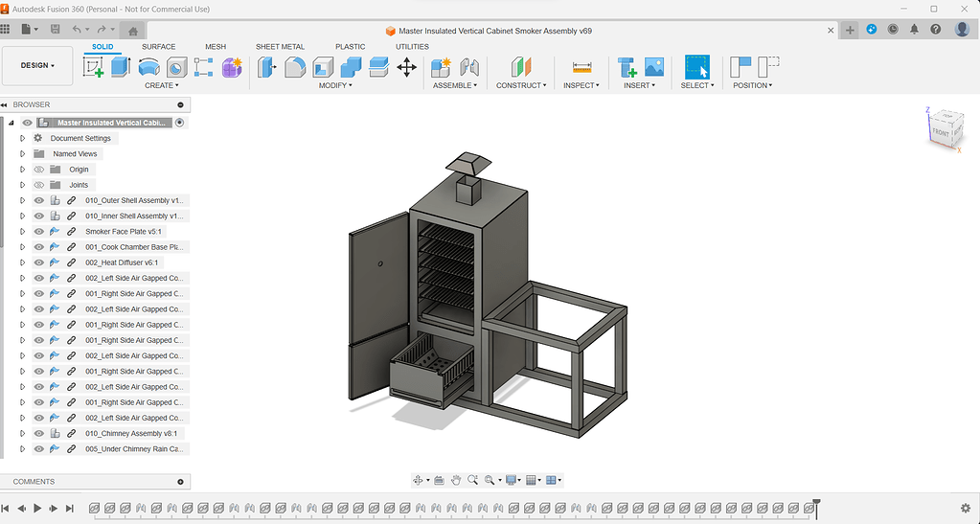Image resolution: width=980 pixels, height=524 pixels.
Task: Select the New Component tool
Action: coord(441,67)
